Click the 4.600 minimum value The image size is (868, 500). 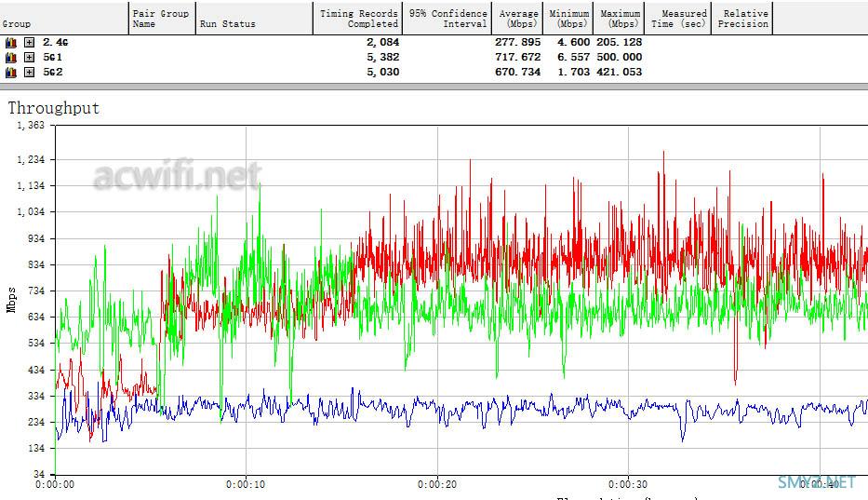[x=573, y=42]
